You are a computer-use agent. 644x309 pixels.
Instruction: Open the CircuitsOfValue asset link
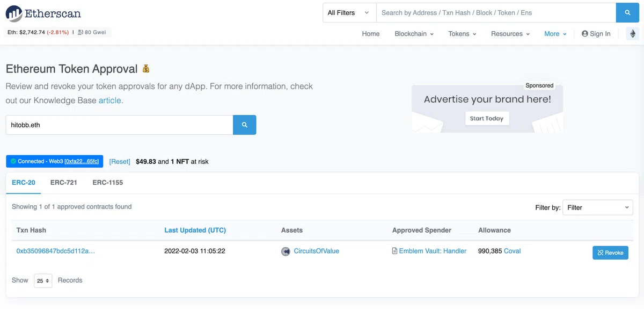click(x=317, y=251)
